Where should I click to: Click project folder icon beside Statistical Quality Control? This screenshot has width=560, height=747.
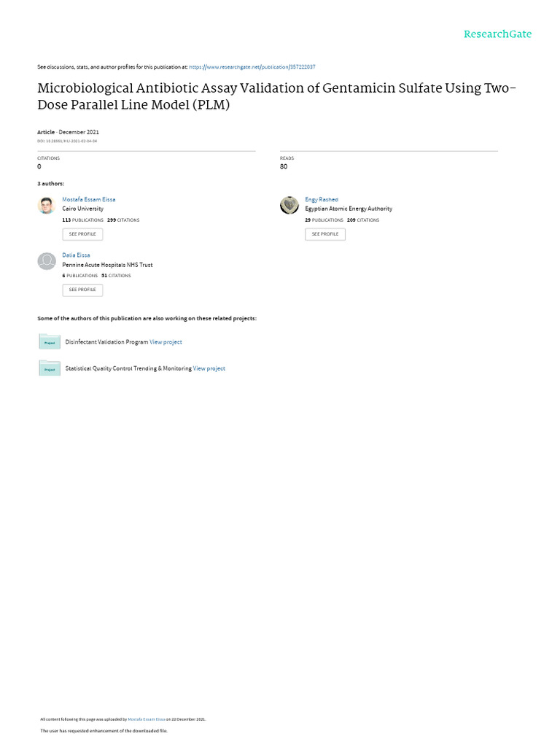pyautogui.click(x=50, y=368)
